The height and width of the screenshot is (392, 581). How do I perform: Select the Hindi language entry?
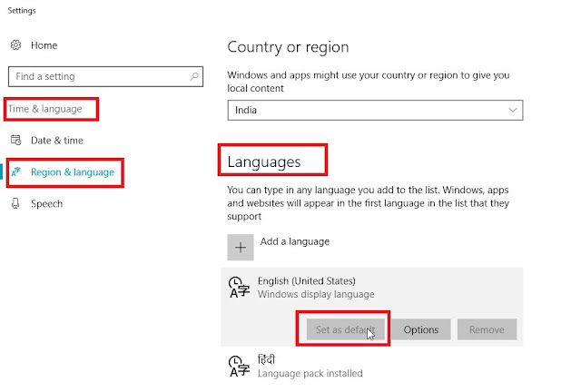click(x=372, y=366)
